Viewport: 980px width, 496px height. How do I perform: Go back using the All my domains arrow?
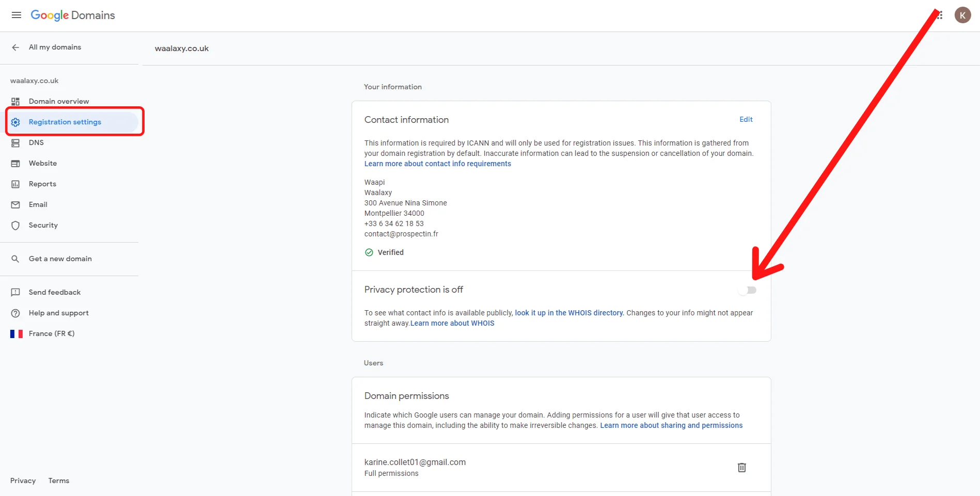pos(15,47)
